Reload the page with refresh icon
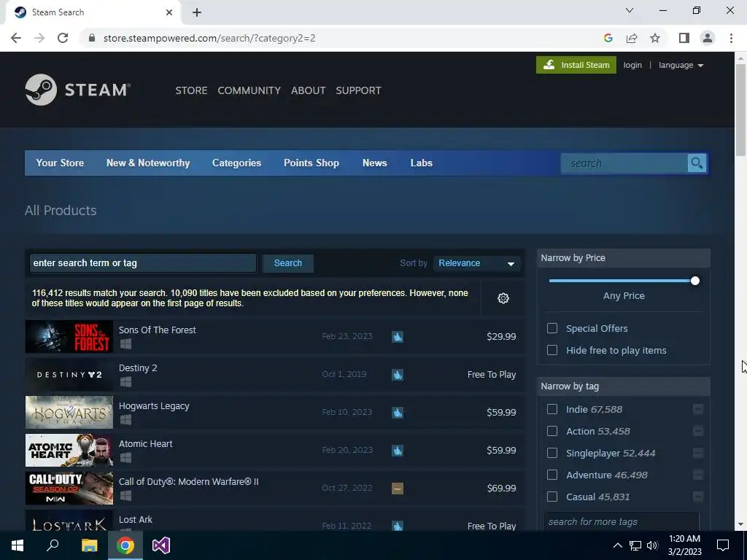The image size is (747, 560). (63, 38)
